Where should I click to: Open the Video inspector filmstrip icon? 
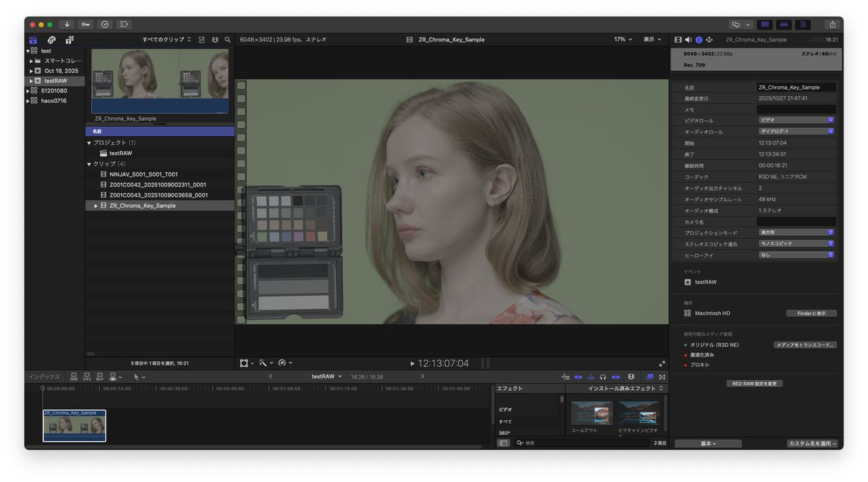tap(678, 39)
